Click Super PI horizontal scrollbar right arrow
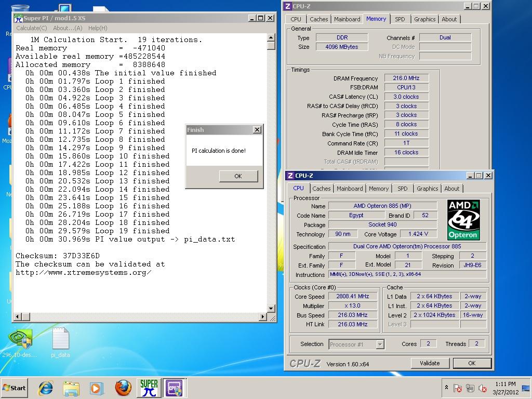This screenshot has width=532, height=399. (x=262, y=316)
